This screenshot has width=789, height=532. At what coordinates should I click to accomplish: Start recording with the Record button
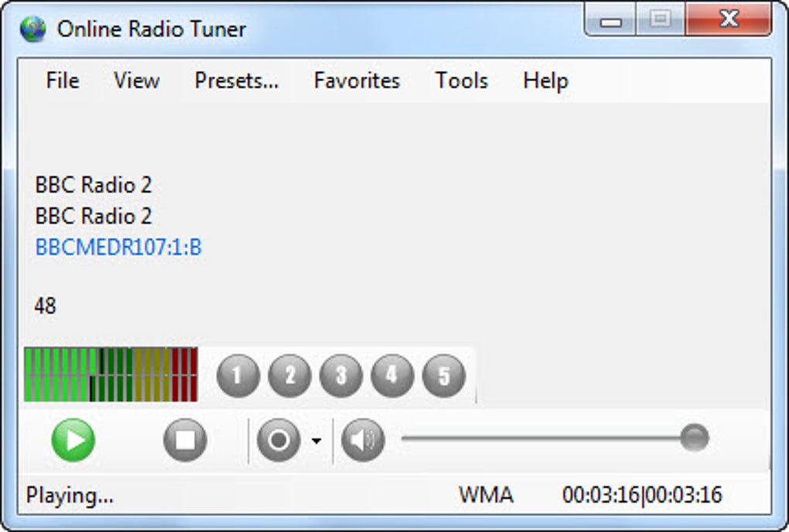click(278, 440)
